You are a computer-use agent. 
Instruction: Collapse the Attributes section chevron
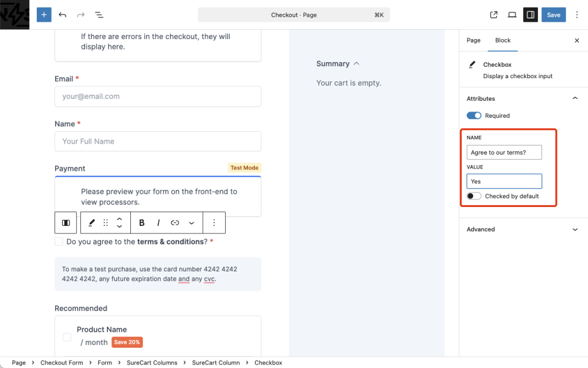click(x=575, y=98)
